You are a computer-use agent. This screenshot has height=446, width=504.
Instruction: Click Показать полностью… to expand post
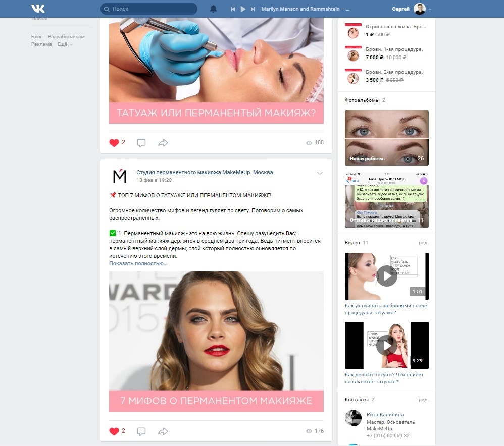(138, 263)
